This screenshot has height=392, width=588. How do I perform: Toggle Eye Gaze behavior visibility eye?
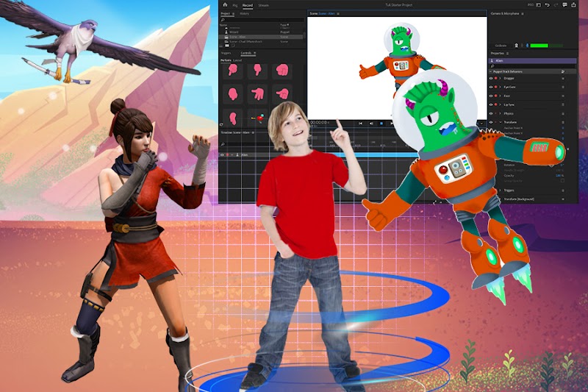(491, 87)
